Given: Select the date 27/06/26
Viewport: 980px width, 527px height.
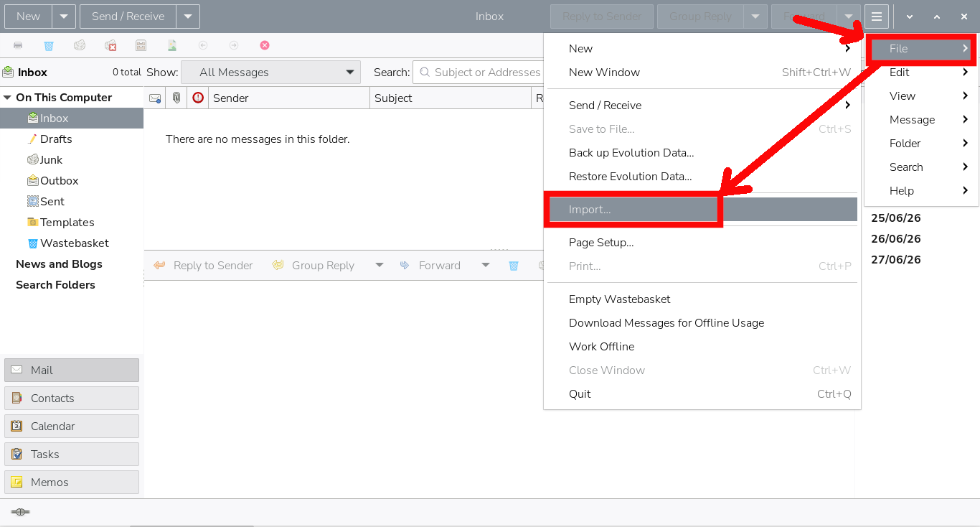Looking at the screenshot, I should coord(895,260).
